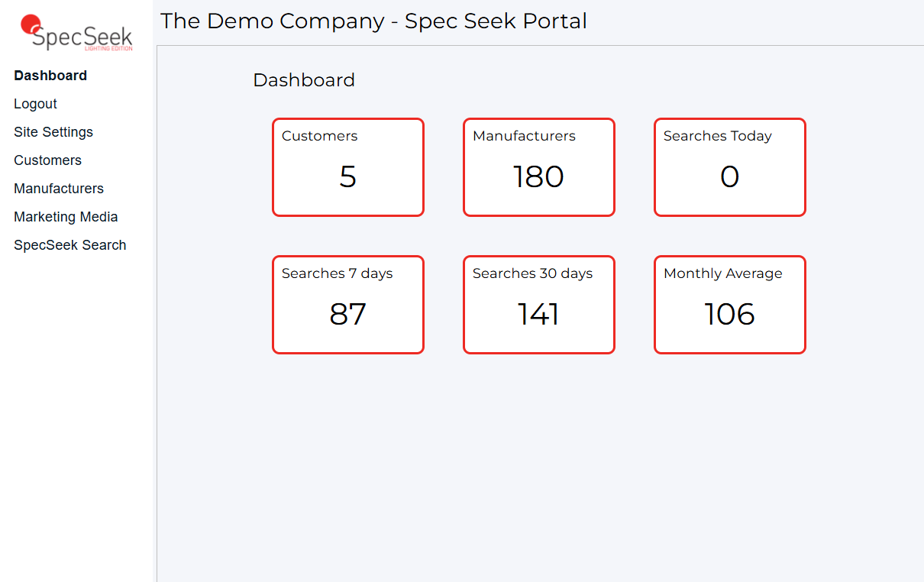This screenshot has width=924, height=582.
Task: Click the Spec Seek Portal title
Action: pos(374,21)
